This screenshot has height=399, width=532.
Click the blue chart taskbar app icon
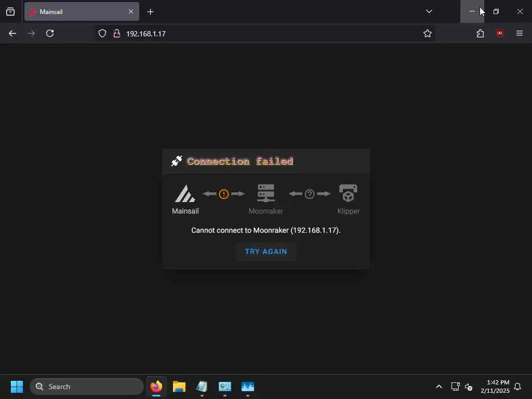[x=248, y=387]
